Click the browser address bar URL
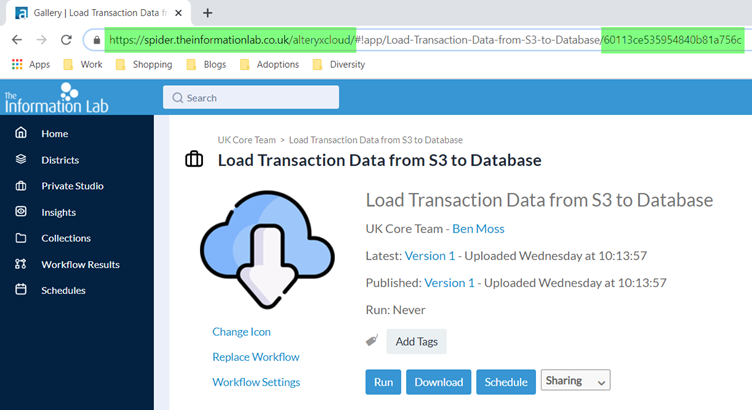 pyautogui.click(x=425, y=40)
